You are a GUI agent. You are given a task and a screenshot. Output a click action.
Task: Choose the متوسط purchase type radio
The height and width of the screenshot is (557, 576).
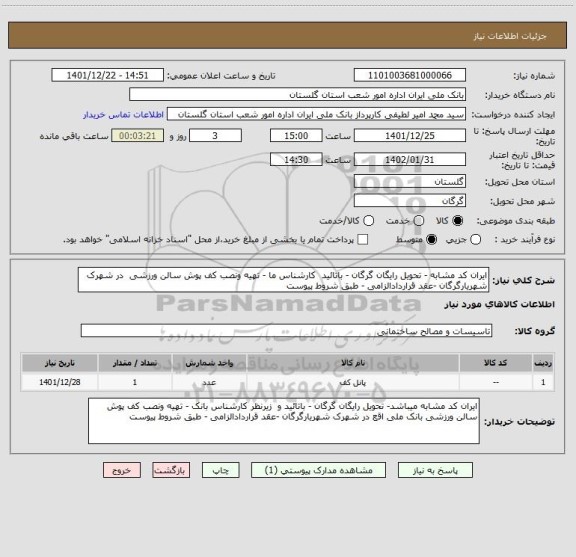point(431,240)
